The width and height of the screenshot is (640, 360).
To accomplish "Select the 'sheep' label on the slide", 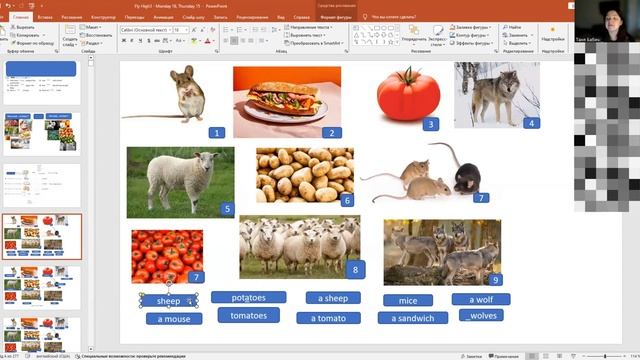I will [x=169, y=301].
